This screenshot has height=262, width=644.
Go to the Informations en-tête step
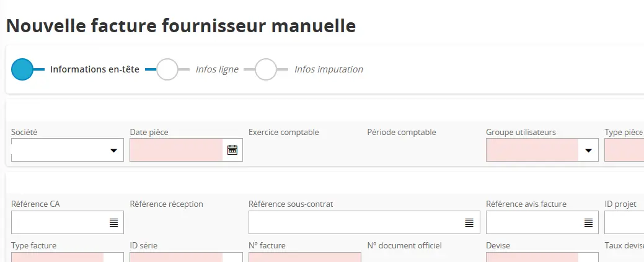(22, 69)
